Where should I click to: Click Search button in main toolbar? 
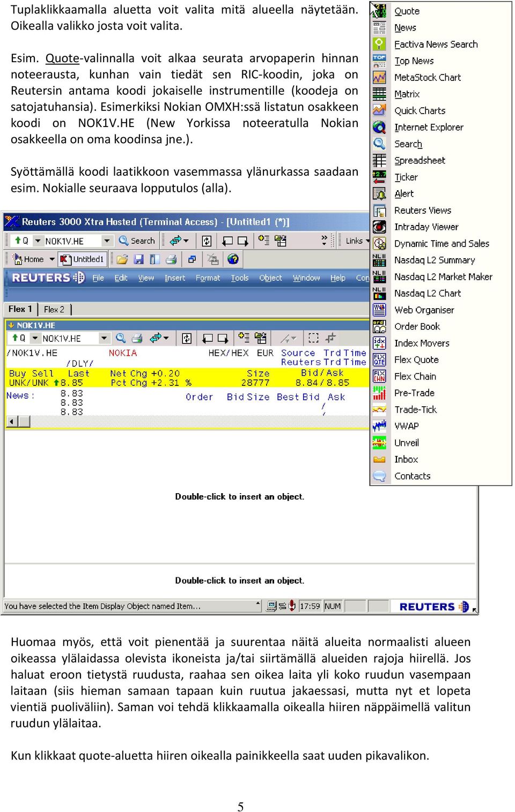137,241
